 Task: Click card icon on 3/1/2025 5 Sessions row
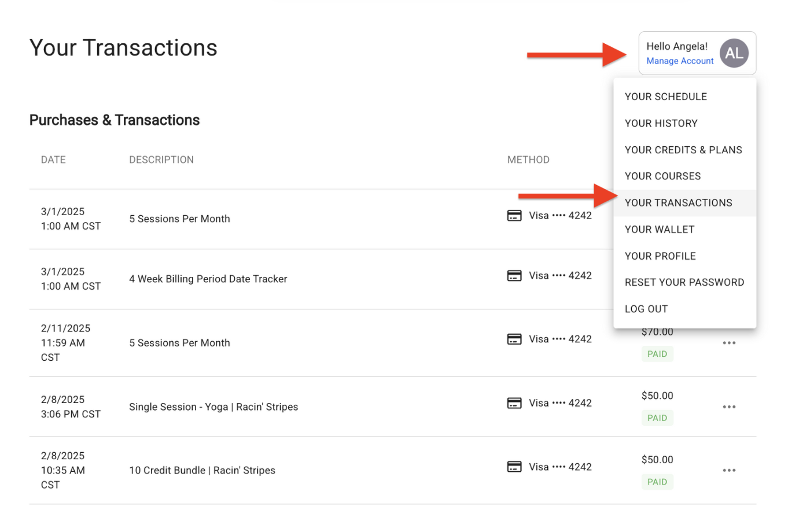tap(514, 216)
